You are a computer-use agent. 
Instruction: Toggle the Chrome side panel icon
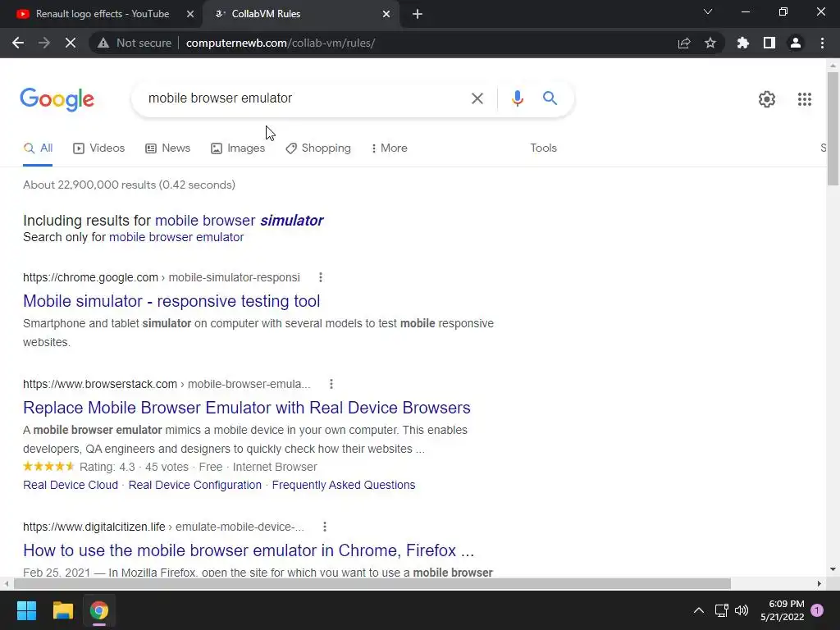tap(769, 43)
